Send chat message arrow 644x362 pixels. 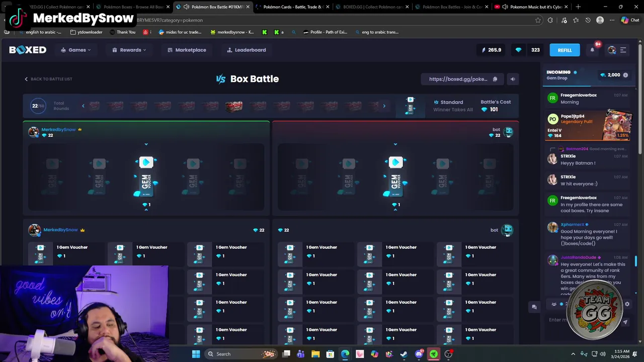(625, 322)
